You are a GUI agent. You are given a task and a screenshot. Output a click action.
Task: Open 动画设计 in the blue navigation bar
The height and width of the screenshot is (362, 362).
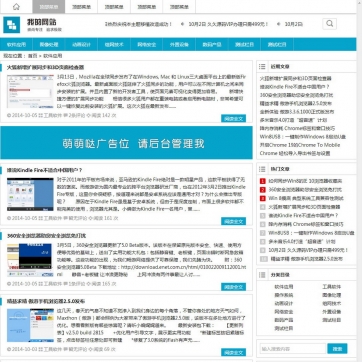(x=81, y=44)
